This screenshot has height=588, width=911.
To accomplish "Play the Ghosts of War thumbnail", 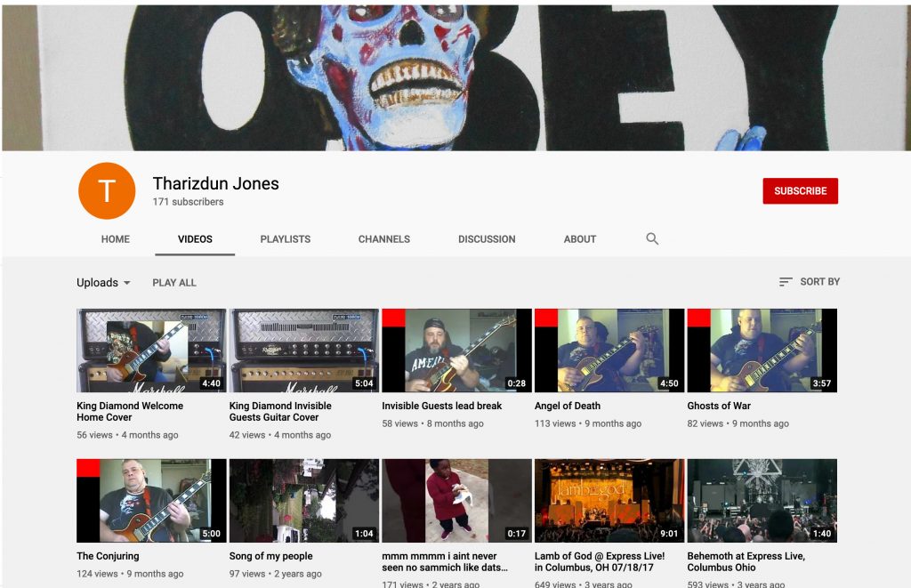I will tap(762, 350).
